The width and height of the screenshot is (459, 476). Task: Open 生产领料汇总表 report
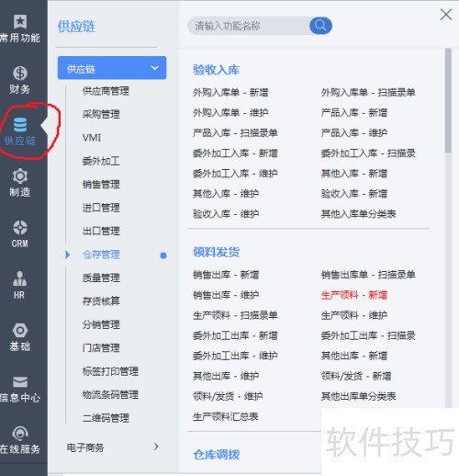(x=226, y=416)
